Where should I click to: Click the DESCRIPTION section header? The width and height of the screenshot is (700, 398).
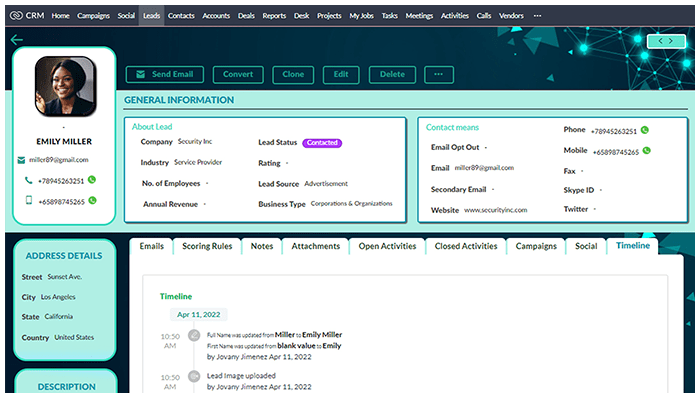click(x=67, y=387)
